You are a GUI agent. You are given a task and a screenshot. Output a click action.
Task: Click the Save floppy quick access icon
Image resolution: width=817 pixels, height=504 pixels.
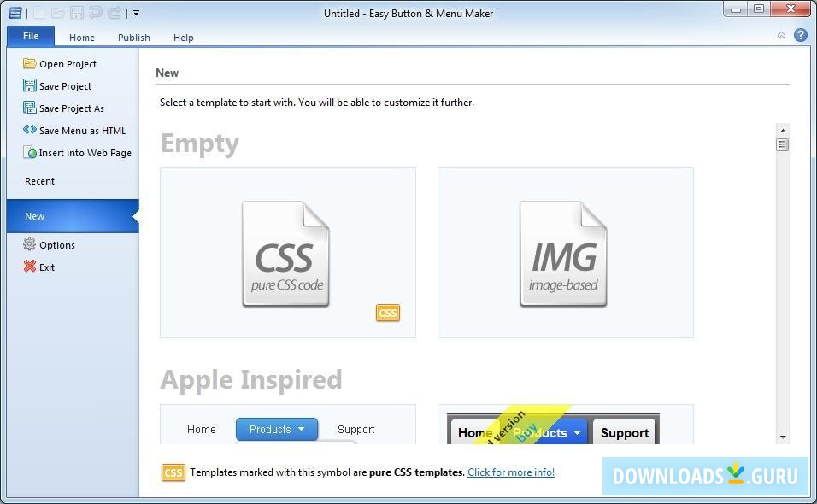coord(77,13)
